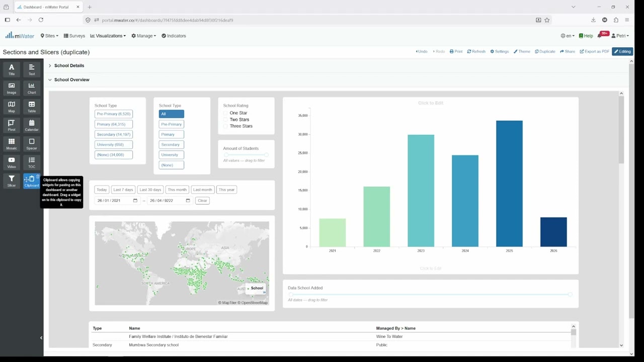Click the Last 7 days button
Image resolution: width=644 pixels, height=362 pixels.
coord(123,190)
